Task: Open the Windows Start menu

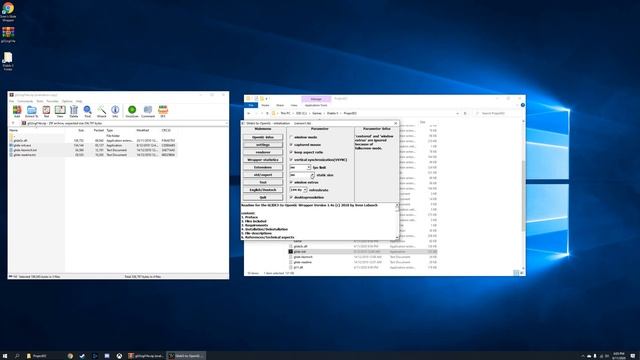Action: click(5, 356)
